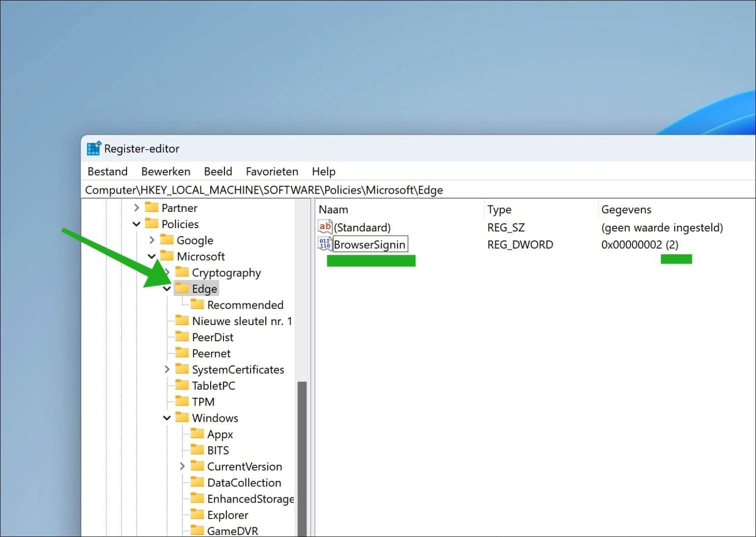Select the Peernet folder icon
Image resolution: width=756 pixels, height=537 pixels.
point(182,353)
